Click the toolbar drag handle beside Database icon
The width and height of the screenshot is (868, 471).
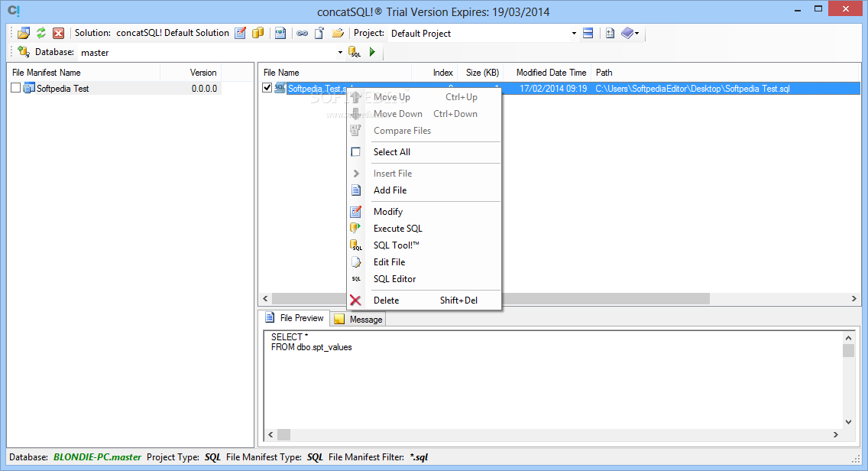point(12,52)
